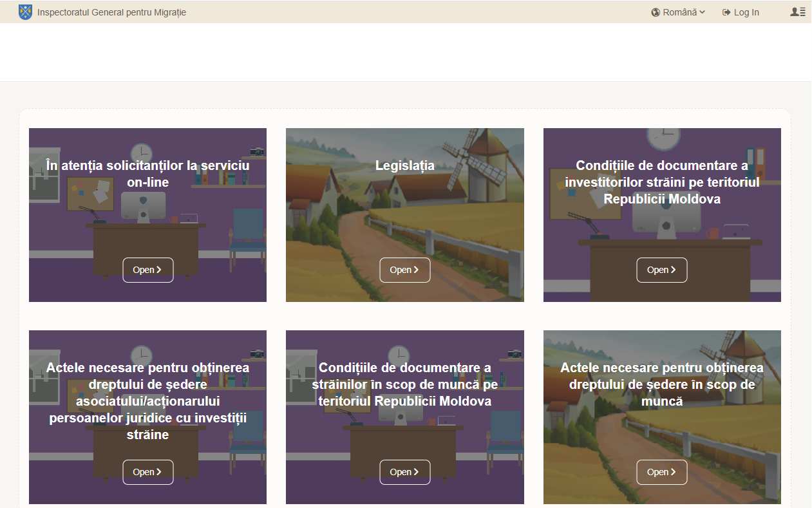Click 'Actele necesare... investiții străine' card heading

coord(147,401)
